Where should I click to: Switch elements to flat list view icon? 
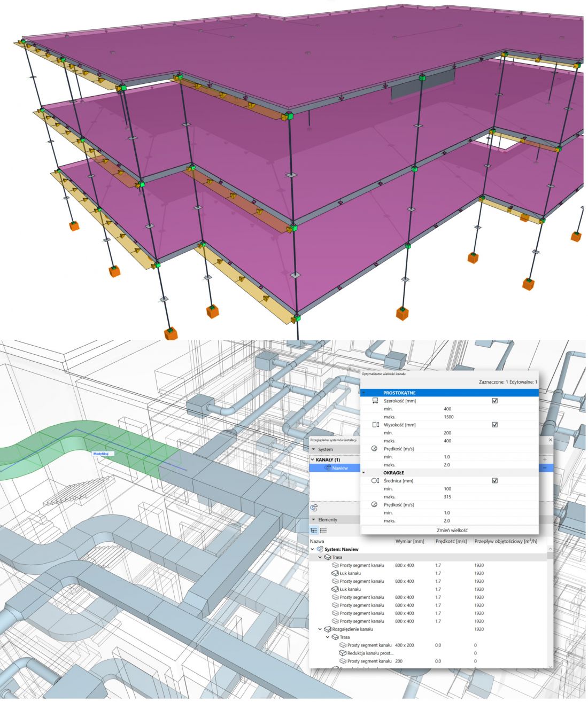click(x=323, y=532)
